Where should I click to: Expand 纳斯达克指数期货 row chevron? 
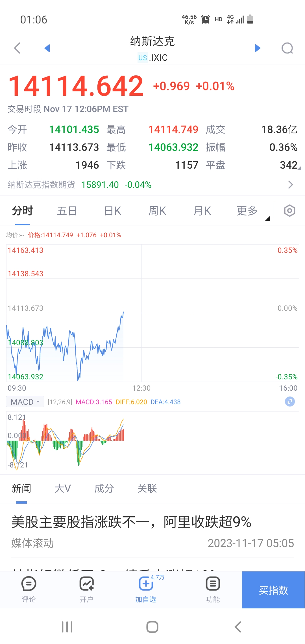(x=290, y=185)
